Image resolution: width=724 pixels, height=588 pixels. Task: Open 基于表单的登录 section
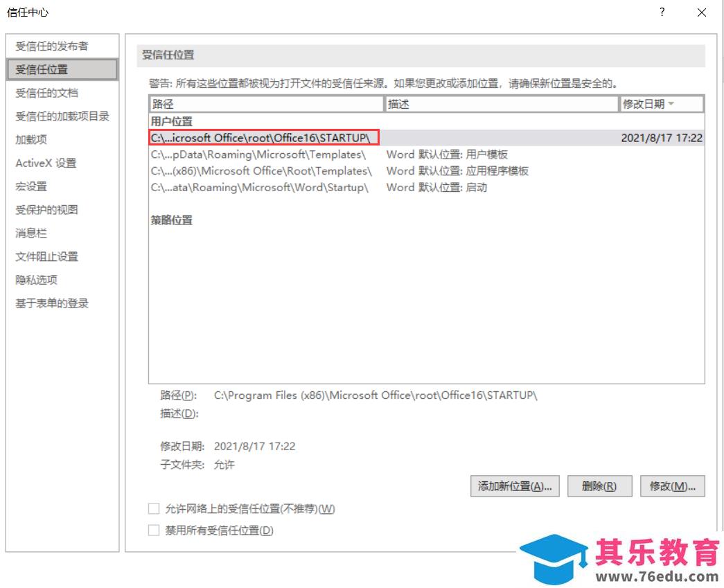(52, 303)
